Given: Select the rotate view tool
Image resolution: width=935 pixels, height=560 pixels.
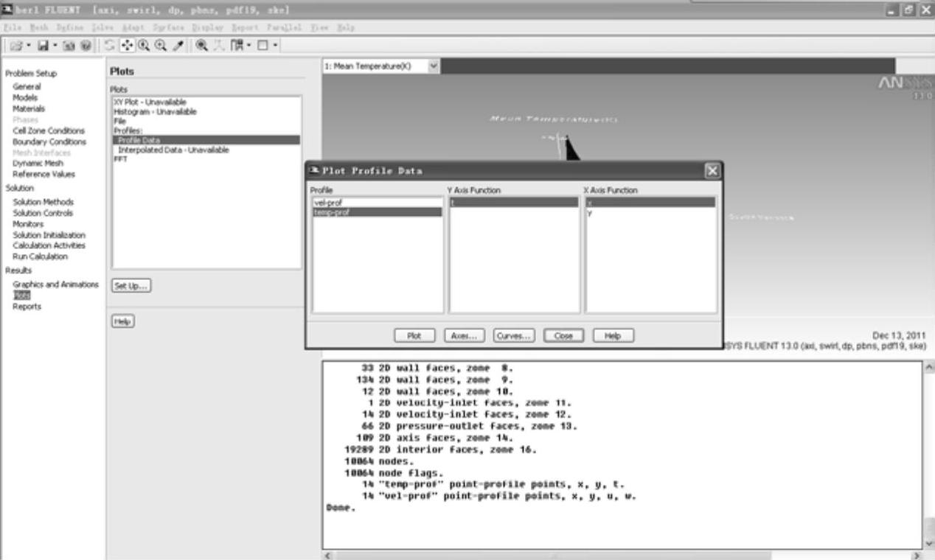Looking at the screenshot, I should [x=109, y=46].
